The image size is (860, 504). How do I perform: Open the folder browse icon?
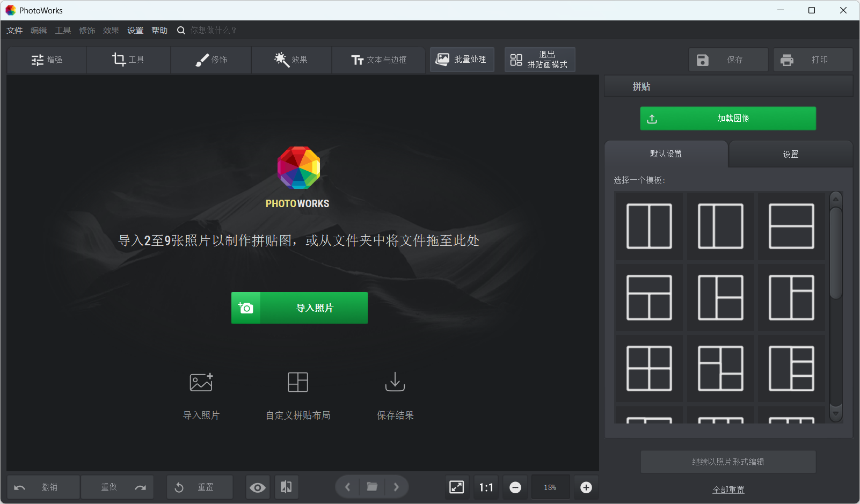tap(372, 487)
